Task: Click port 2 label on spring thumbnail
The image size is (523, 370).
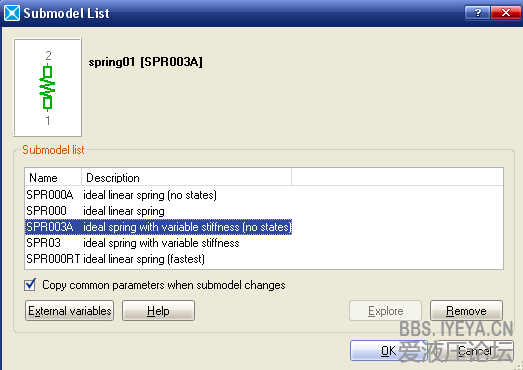Action: [48, 55]
